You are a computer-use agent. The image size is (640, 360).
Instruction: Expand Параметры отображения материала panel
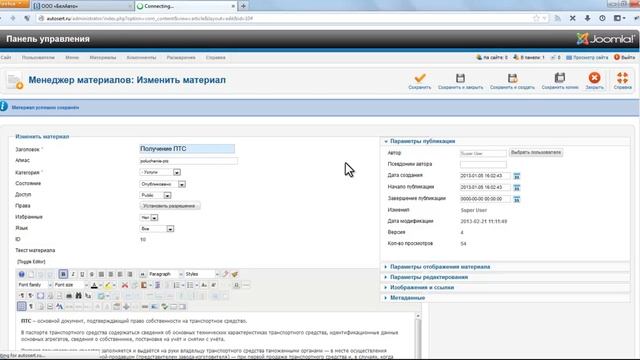[x=440, y=267]
